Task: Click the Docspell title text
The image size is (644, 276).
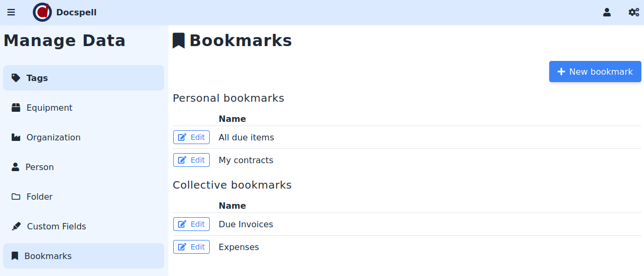Action: [x=76, y=12]
